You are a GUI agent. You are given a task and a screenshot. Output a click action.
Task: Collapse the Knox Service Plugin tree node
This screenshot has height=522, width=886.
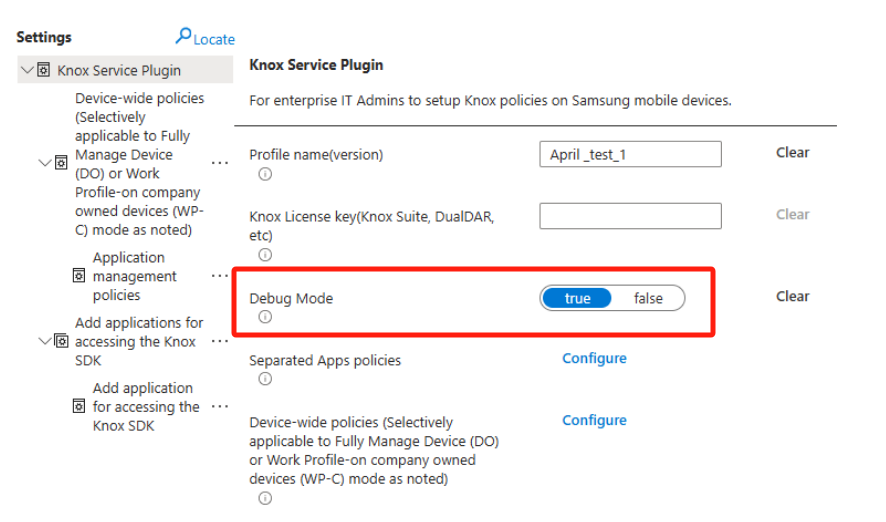click(x=26, y=70)
